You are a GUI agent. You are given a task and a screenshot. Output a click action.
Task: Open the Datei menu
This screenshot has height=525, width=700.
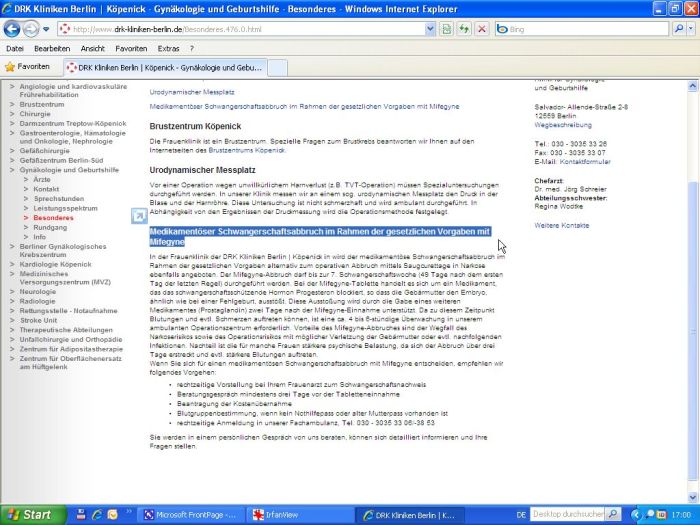point(15,49)
